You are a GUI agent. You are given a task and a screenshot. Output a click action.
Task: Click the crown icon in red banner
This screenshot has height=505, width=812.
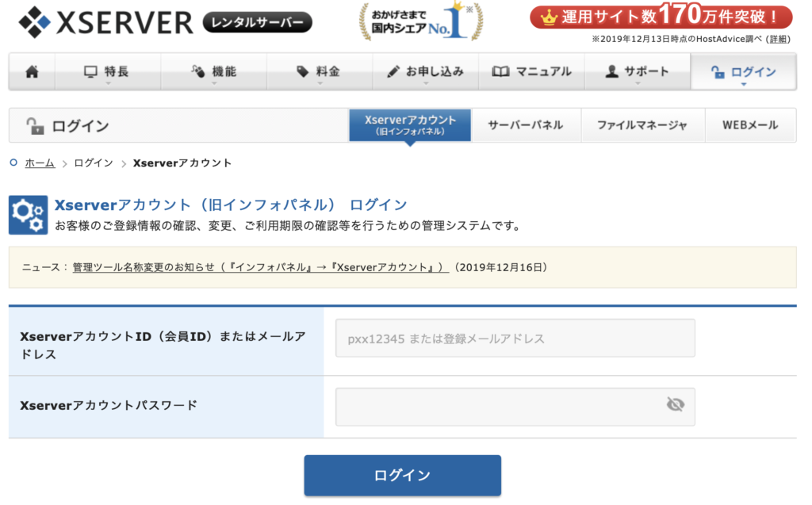[x=549, y=18]
